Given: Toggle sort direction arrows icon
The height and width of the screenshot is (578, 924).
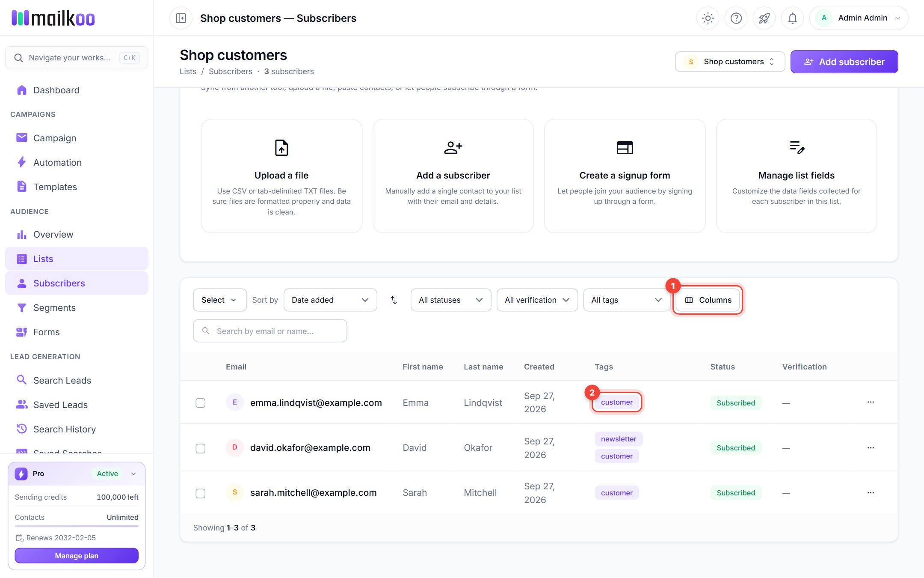Looking at the screenshot, I should pyautogui.click(x=394, y=300).
